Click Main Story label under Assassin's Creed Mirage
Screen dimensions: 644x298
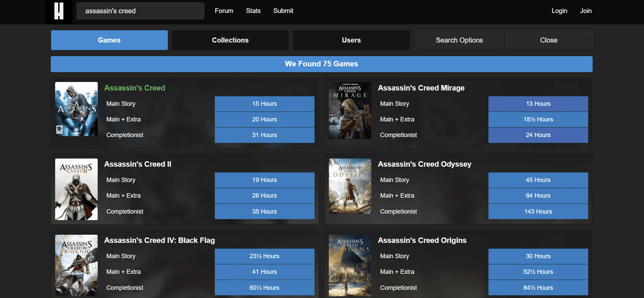coord(395,104)
